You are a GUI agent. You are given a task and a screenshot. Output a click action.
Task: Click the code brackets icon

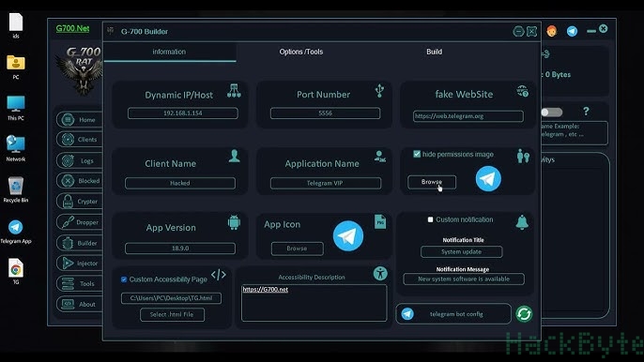click(x=219, y=275)
